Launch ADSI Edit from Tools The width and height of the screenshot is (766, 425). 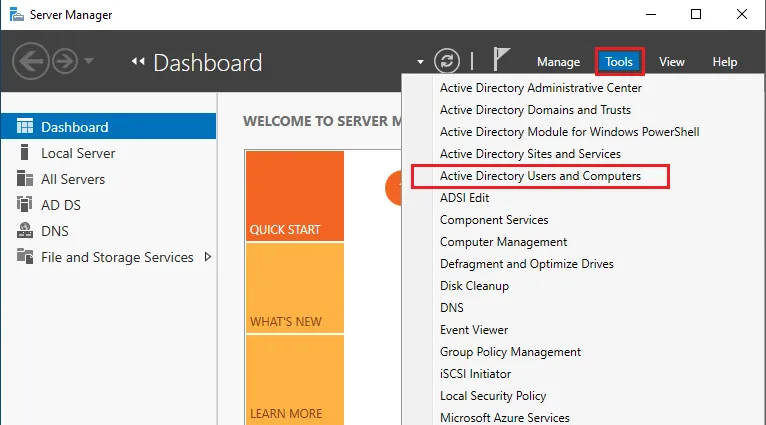click(465, 198)
